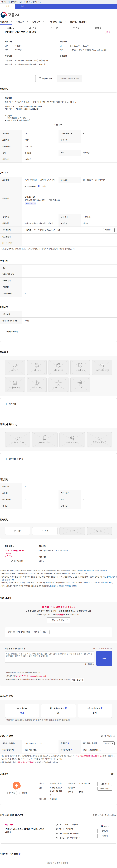This screenshot has width=117, height=868.
Task: Open 취업알선기관 알선 info icon
Action: point(66,708)
